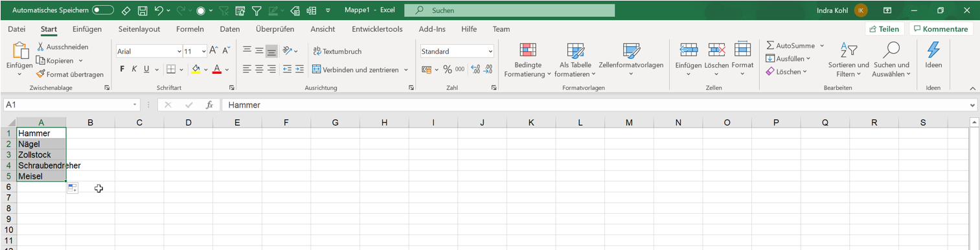Screen dimensions: 980x250
Task: Expand Verbinden und zentrieren options arrow
Action: pyautogui.click(x=406, y=69)
